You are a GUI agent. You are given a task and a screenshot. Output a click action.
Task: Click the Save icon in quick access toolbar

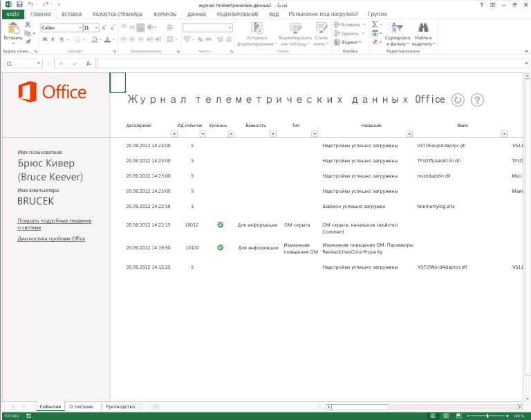[19, 4]
